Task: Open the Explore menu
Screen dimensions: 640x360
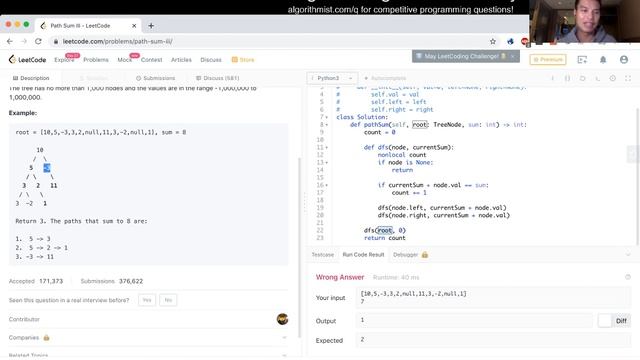Action: point(64,60)
